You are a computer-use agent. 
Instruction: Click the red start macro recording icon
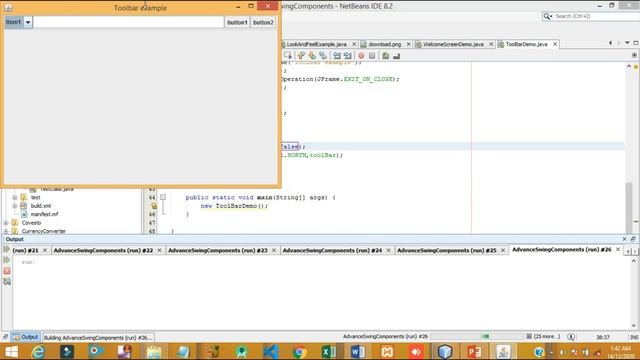[x=361, y=56]
